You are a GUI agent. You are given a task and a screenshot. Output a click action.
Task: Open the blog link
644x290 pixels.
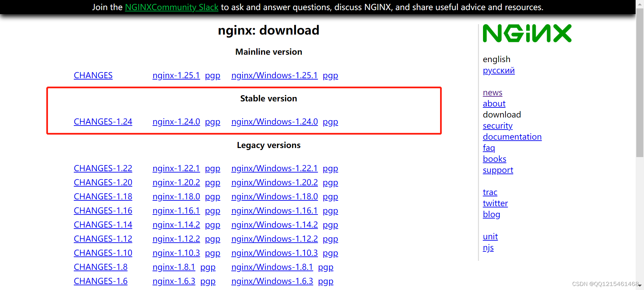click(x=491, y=214)
